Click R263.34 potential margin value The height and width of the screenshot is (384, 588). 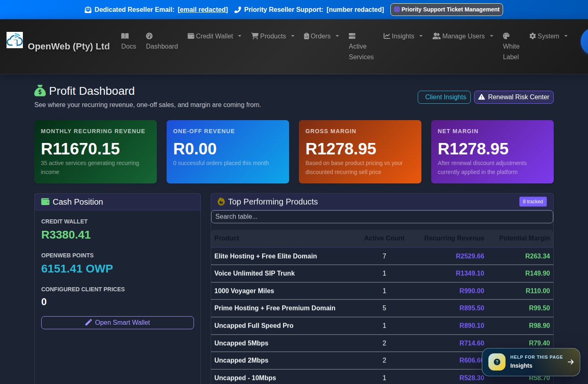[537, 256]
